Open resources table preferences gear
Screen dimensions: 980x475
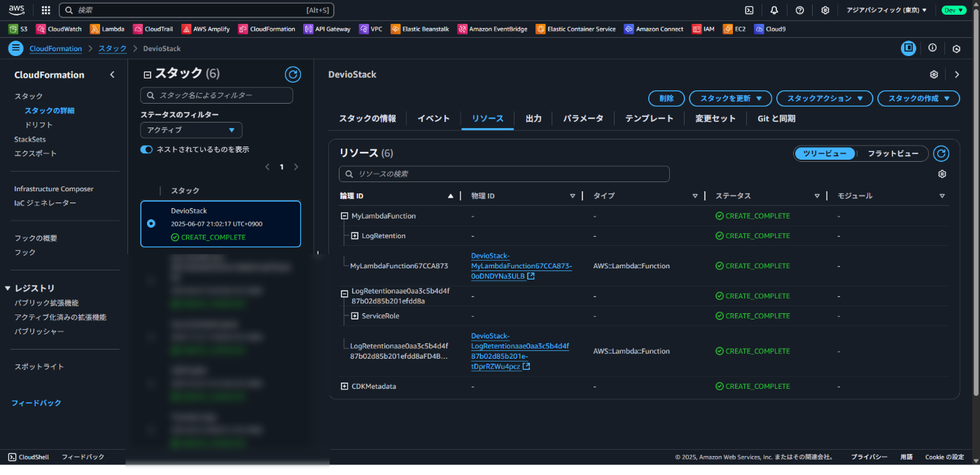click(x=942, y=174)
